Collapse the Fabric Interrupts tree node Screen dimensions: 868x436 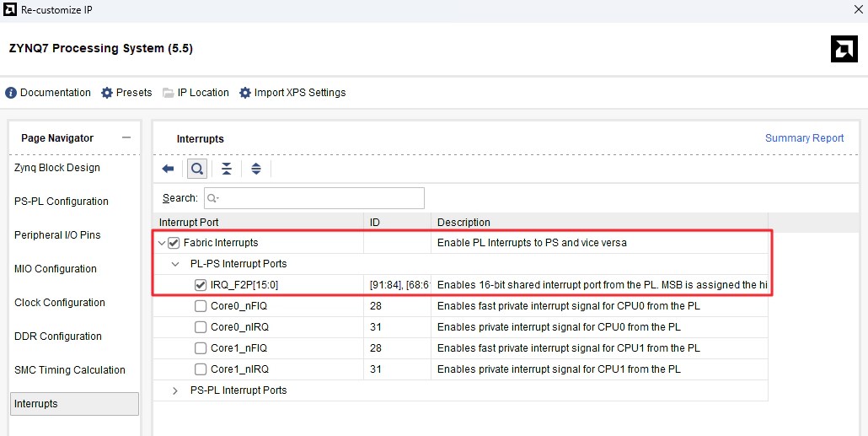162,243
